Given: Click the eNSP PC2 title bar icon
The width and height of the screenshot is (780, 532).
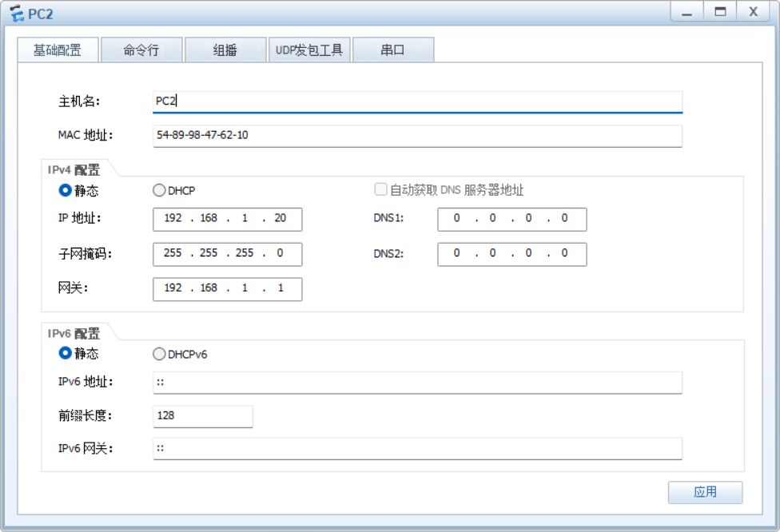Looking at the screenshot, I should 17,13.
